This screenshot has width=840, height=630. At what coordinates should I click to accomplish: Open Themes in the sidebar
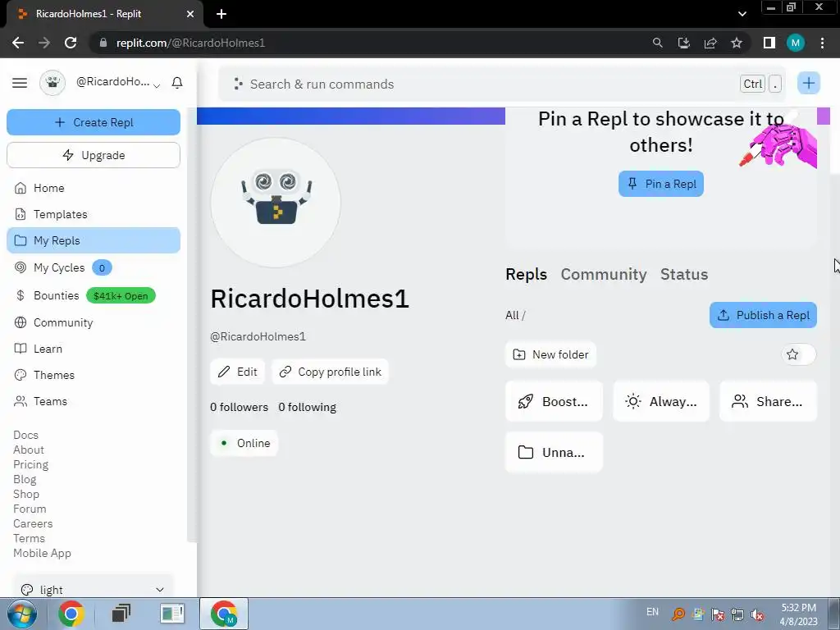94,375
